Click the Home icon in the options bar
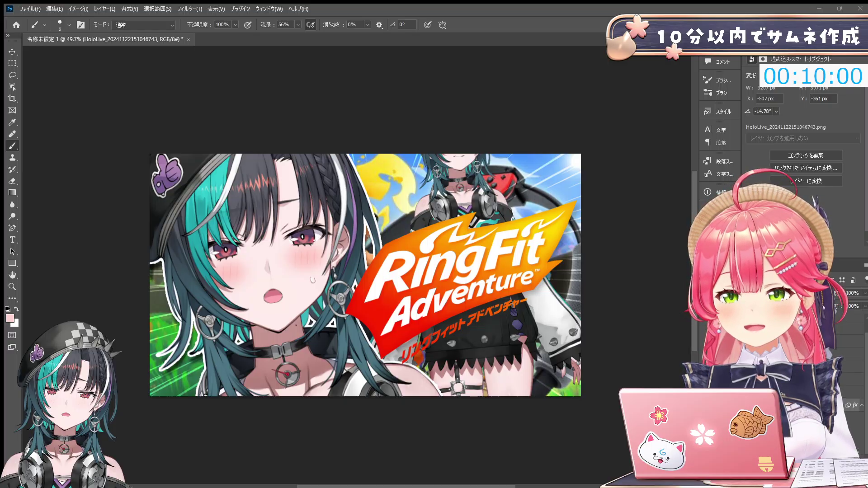 (16, 25)
